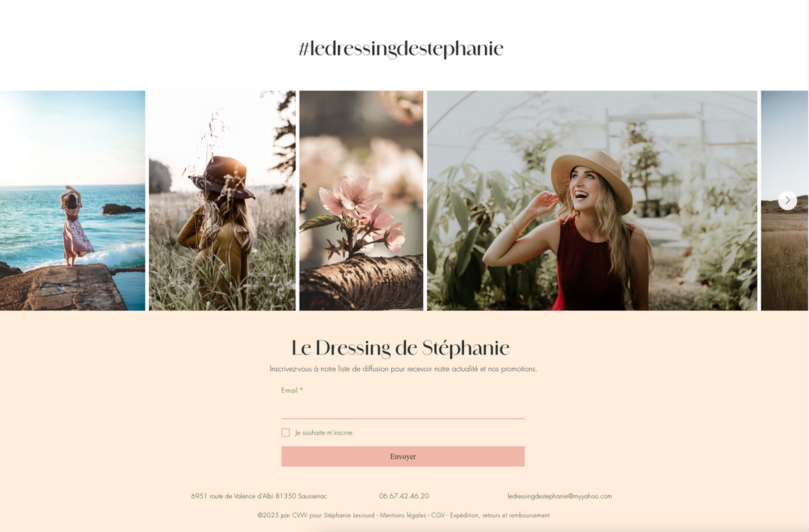The height and width of the screenshot is (532, 809).
Task: Click the 'CVW' credit link in footer
Action: pyautogui.click(x=299, y=515)
